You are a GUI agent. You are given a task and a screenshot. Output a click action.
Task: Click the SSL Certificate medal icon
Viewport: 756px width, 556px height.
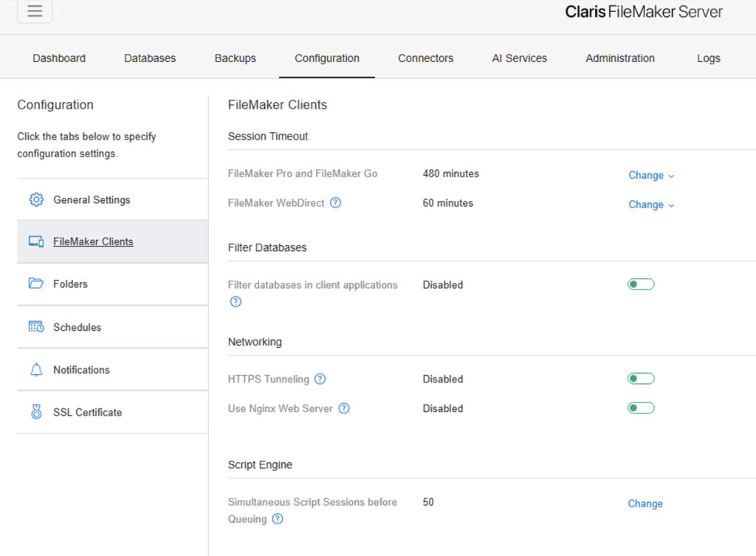[36, 412]
